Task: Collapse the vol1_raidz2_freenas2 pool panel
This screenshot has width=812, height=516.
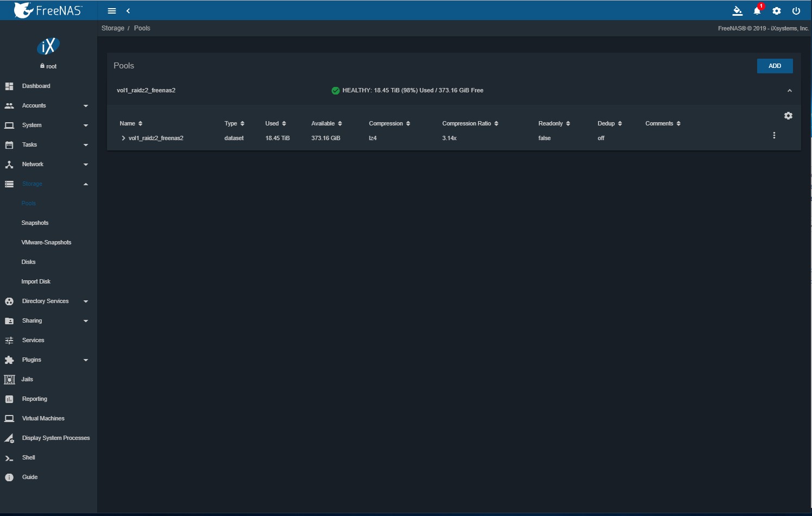Action: 790,91
